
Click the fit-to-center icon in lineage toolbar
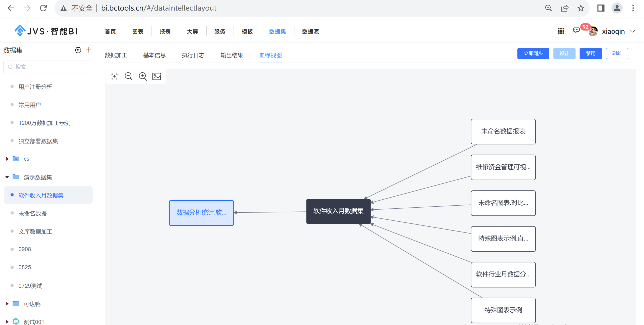[x=115, y=76]
